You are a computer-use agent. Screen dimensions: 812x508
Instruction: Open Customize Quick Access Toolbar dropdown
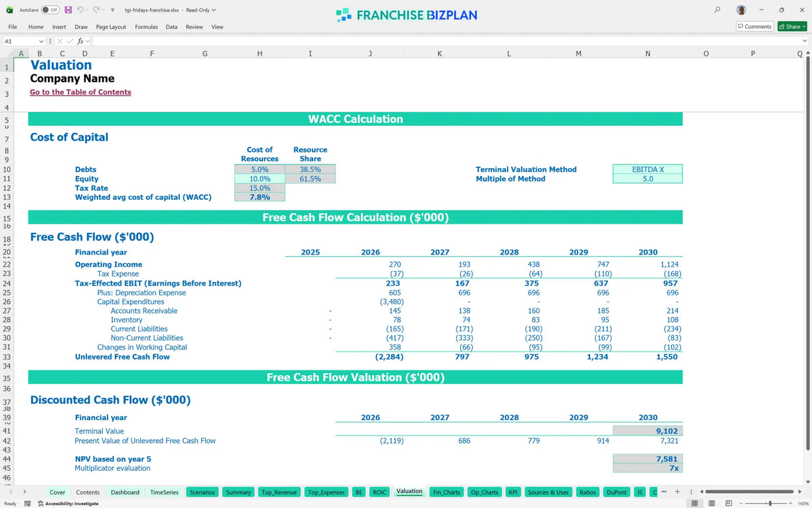tap(112, 10)
